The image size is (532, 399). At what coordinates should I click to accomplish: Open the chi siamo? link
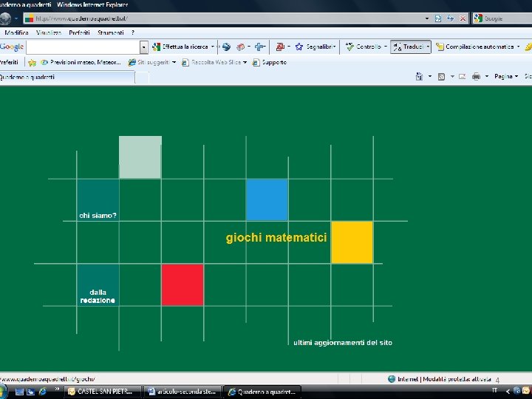pos(98,216)
